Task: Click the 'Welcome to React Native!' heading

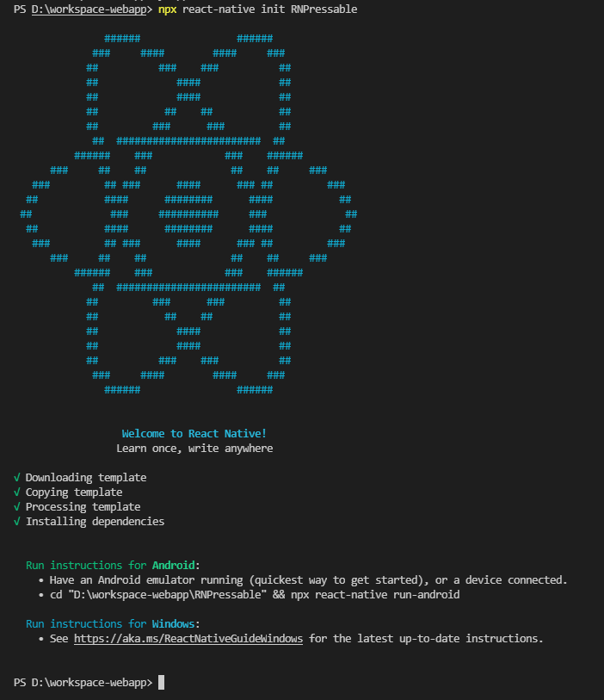Action: click(x=194, y=433)
